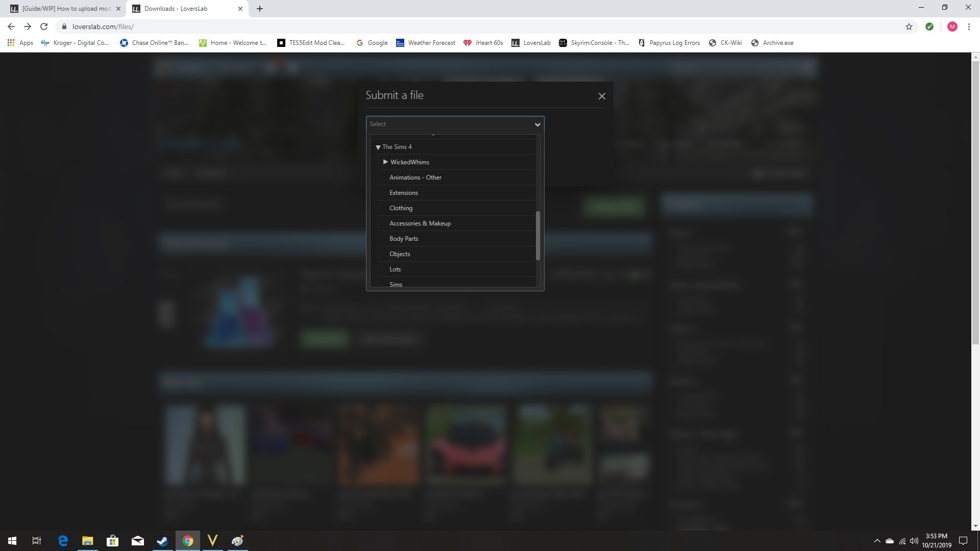Open Kroger - Digital Coupons bookmark
This screenshot has height=551, width=980.
click(75, 43)
